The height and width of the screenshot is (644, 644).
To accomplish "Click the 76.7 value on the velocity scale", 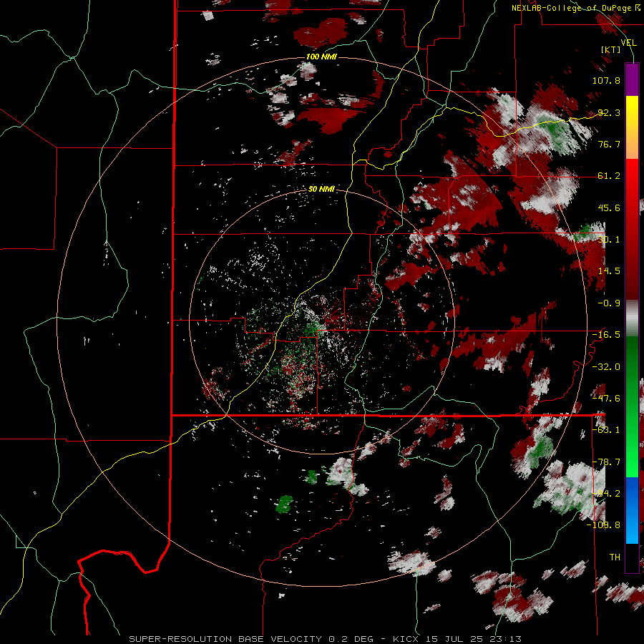I will 609,144.
